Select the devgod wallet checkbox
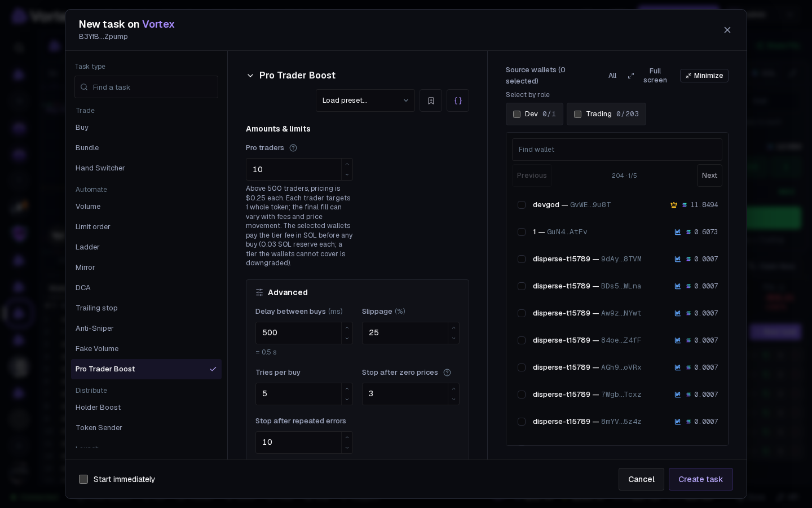The height and width of the screenshot is (508, 812). [x=522, y=205]
